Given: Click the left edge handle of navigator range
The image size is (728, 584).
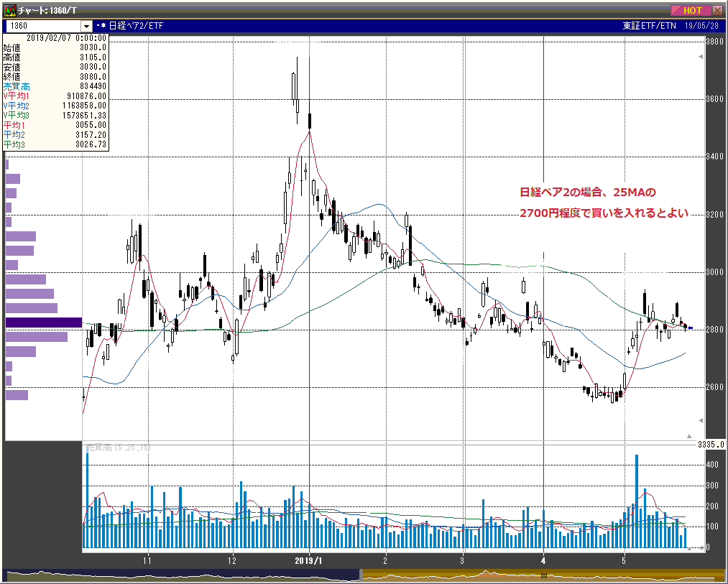Looking at the screenshot, I should pyautogui.click(x=361, y=575).
